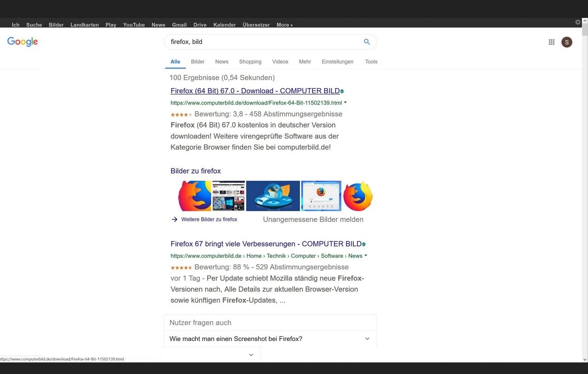Expand the question about Screenshot bei Firefox
Image resolution: width=588 pixels, height=374 pixels.
point(367,339)
